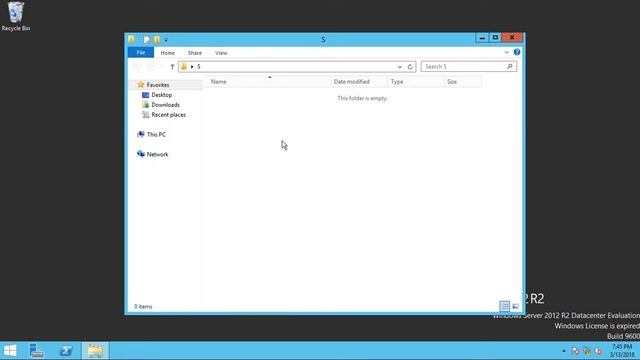Go up one folder level
This screenshot has height=360, width=640.
(x=172, y=67)
